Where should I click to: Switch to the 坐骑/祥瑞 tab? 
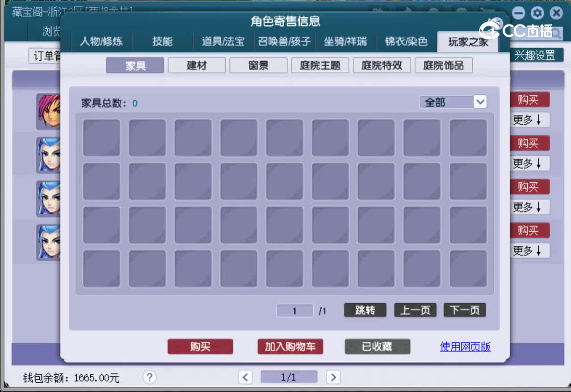coord(347,42)
